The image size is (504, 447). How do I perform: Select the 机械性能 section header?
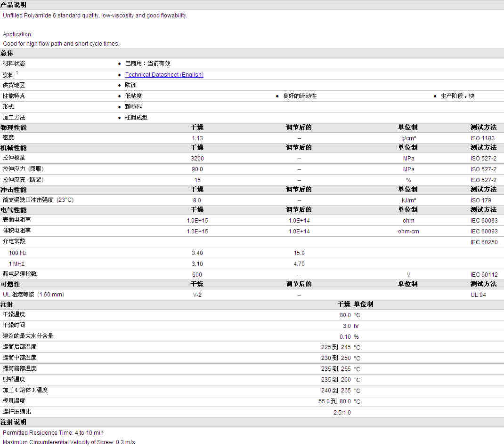[x=14, y=148]
